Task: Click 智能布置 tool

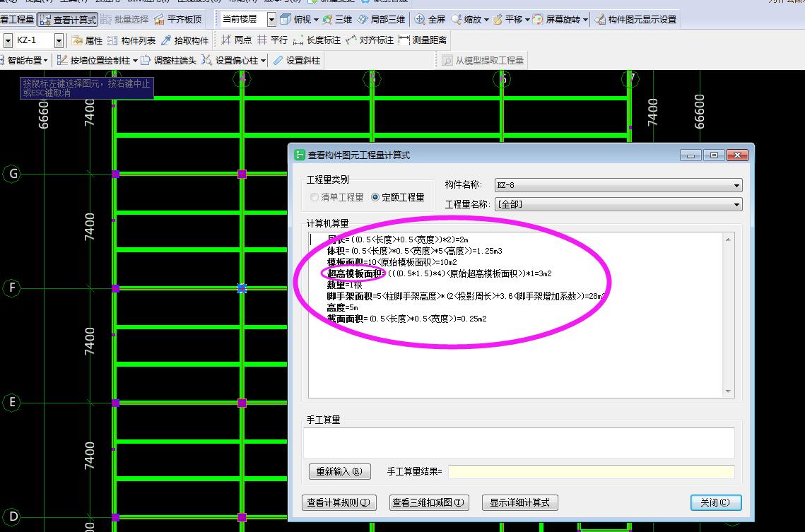Action: (x=23, y=61)
